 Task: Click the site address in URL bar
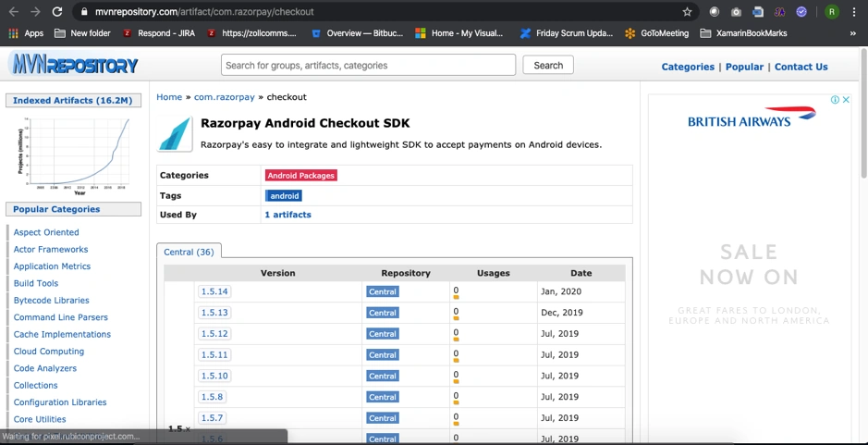204,12
